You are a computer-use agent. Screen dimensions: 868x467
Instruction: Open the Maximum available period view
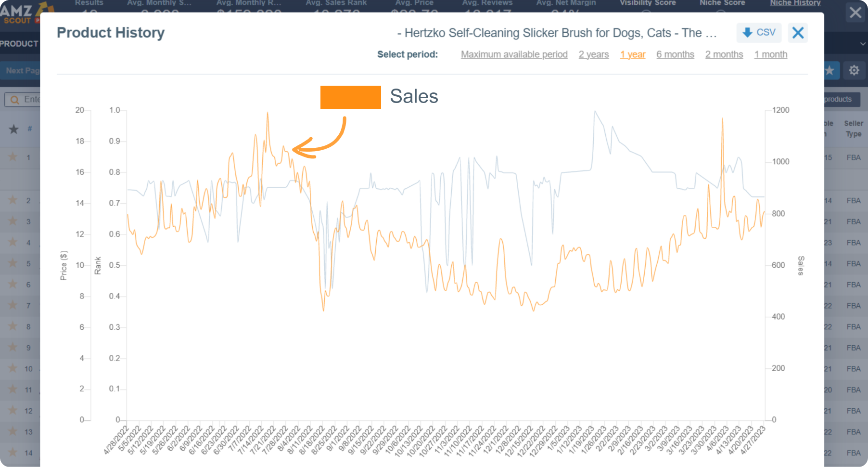(514, 54)
